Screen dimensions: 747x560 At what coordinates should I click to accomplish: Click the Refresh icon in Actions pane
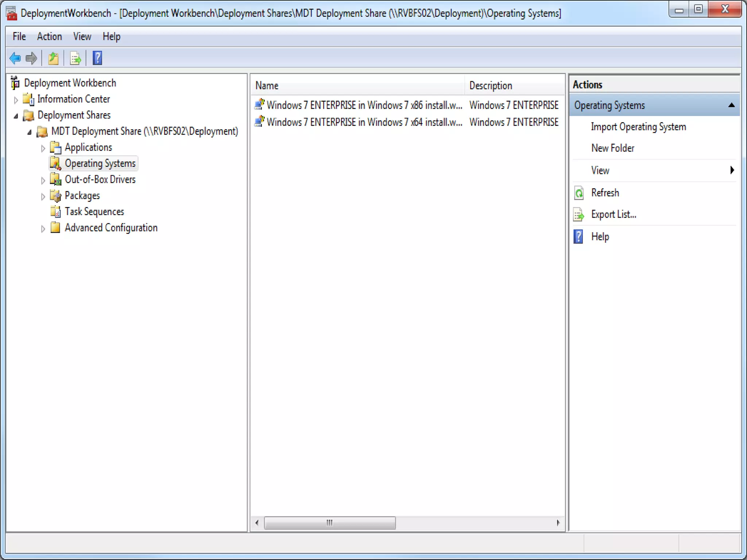(579, 192)
